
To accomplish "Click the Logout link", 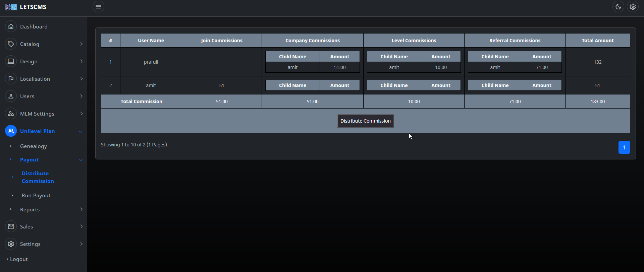I will [x=19, y=259].
